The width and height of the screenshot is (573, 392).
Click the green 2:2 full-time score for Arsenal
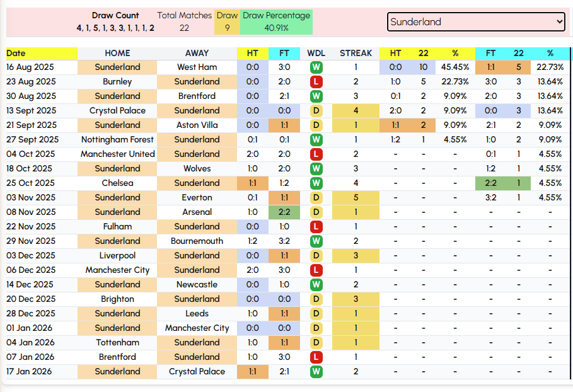(284, 212)
